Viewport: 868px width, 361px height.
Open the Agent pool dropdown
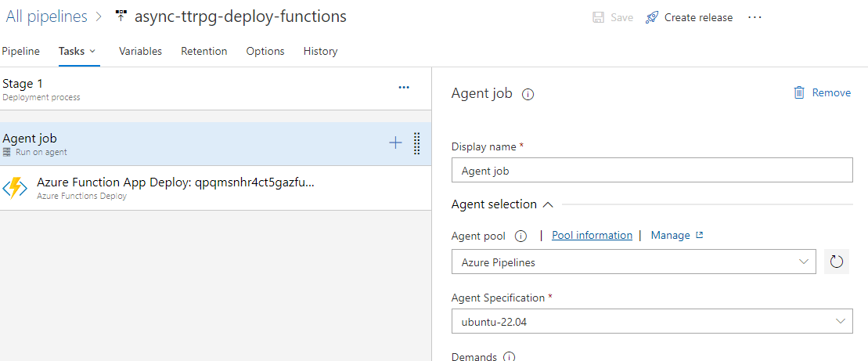633,262
